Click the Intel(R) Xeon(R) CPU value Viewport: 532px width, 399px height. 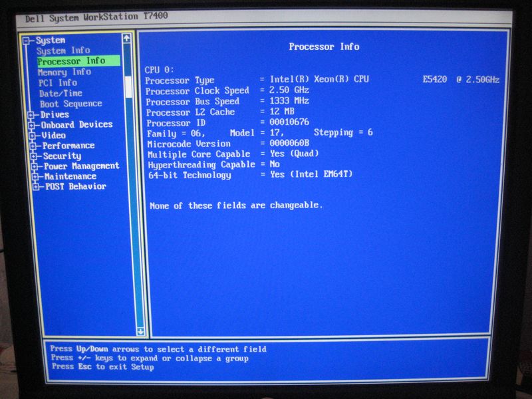[319, 79]
